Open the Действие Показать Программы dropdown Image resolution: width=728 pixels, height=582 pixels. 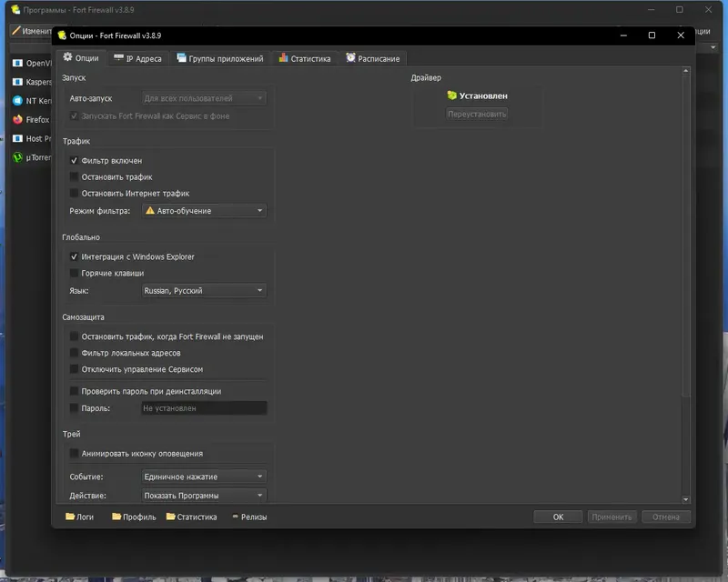pyautogui.click(x=204, y=496)
